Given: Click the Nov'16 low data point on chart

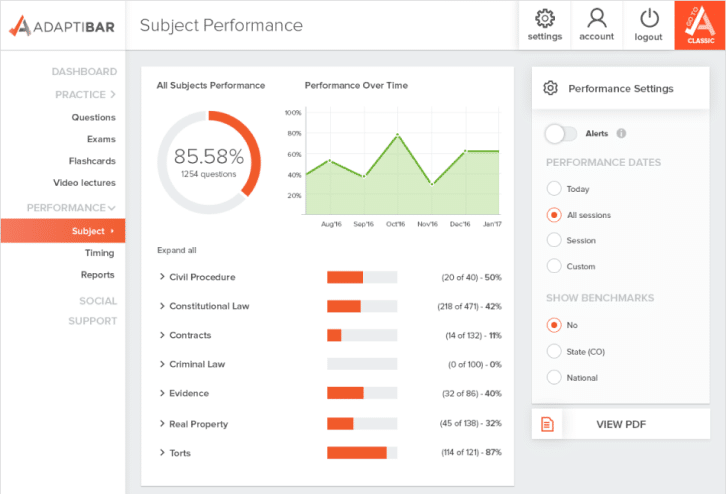Looking at the screenshot, I should pos(432,184).
